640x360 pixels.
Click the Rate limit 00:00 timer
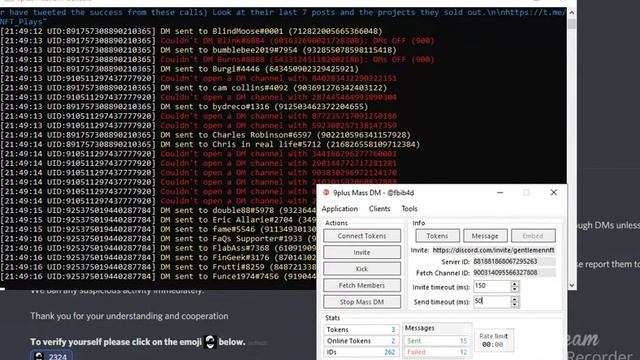(493, 344)
